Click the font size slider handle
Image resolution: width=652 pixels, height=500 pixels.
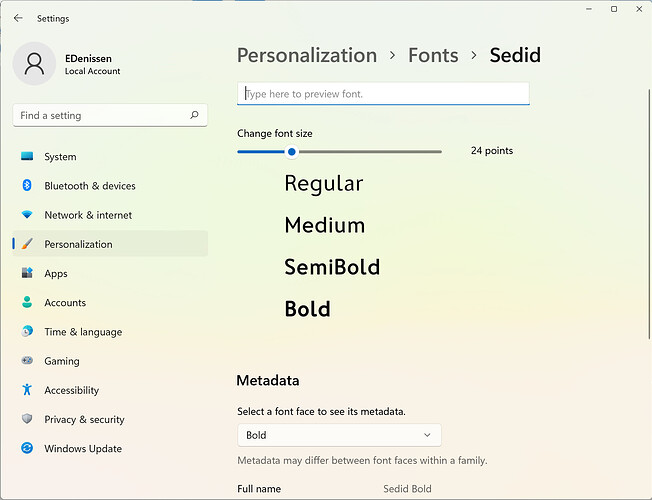tap(292, 152)
